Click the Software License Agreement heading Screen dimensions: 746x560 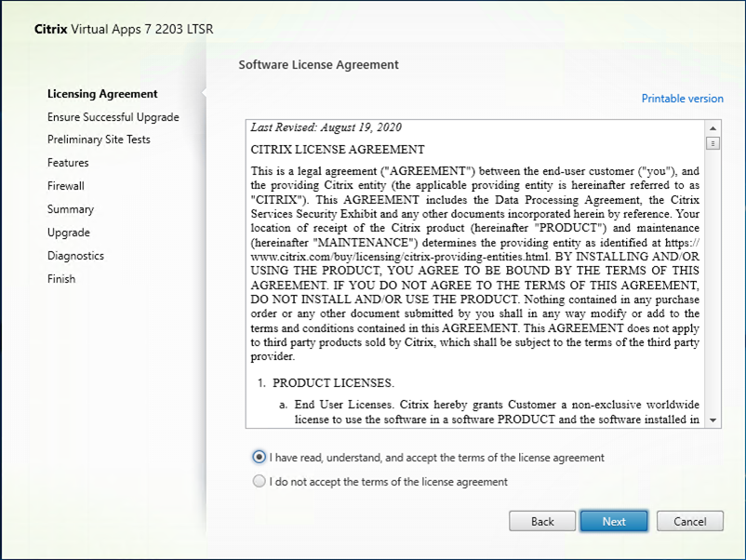tap(318, 65)
